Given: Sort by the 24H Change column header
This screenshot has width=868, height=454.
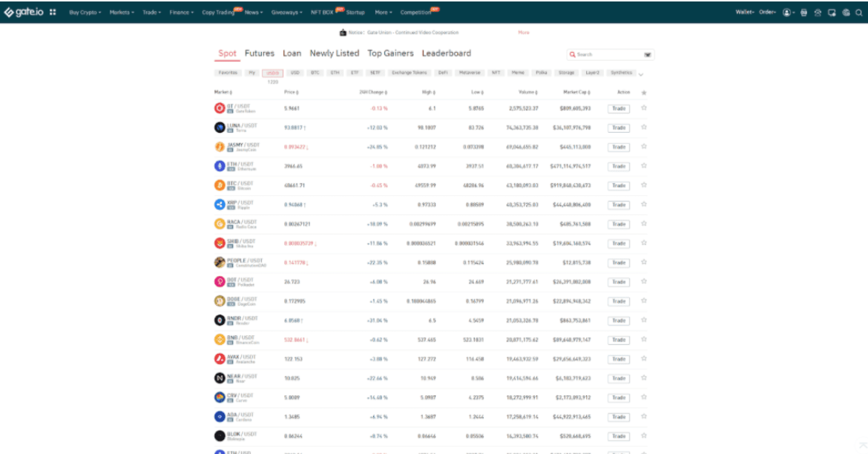Looking at the screenshot, I should (x=373, y=93).
